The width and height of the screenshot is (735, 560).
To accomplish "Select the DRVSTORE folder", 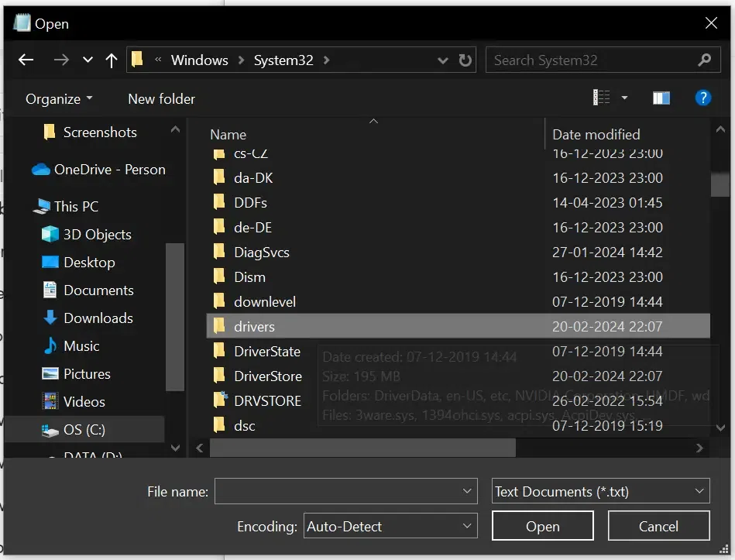I will [458, 400].
